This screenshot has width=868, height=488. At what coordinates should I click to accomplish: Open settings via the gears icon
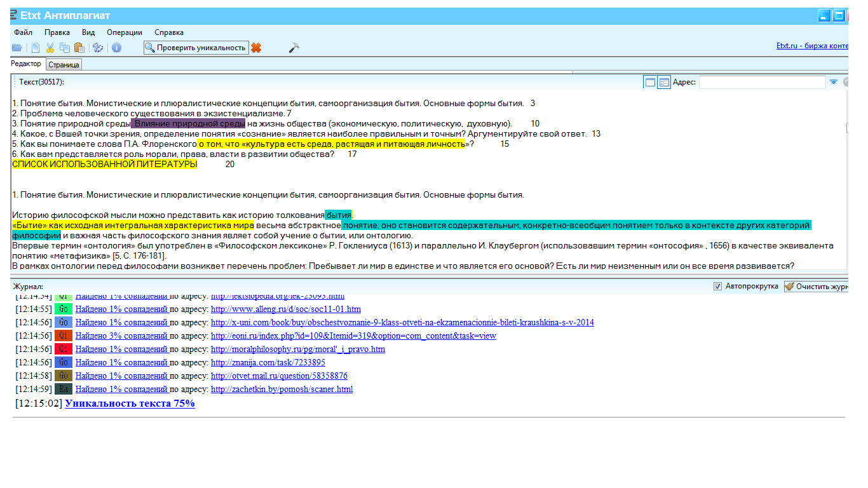(x=98, y=48)
